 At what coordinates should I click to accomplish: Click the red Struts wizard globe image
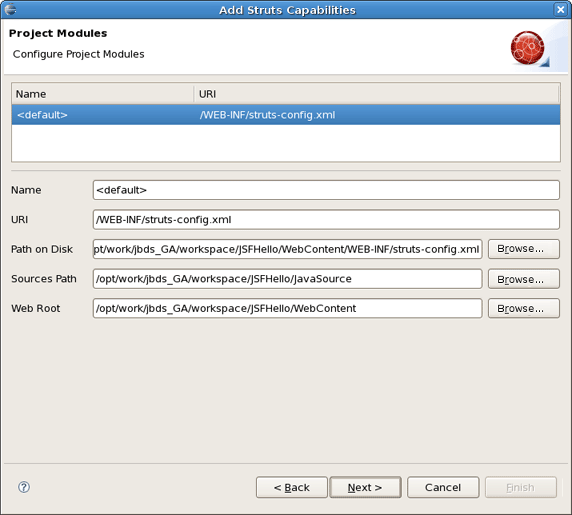click(529, 49)
